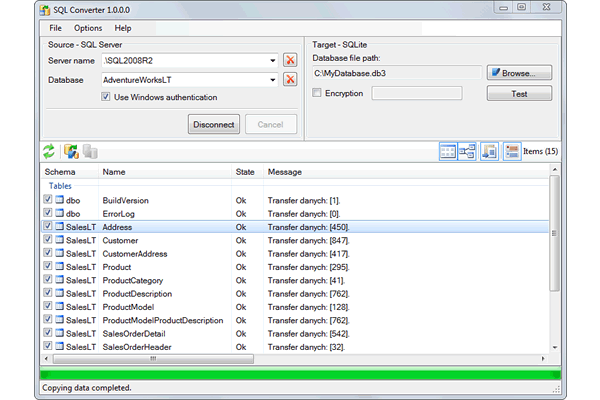600x400 pixels.
Task: Uncheck the SalesOrderHeader table checkbox
Action: point(47,346)
